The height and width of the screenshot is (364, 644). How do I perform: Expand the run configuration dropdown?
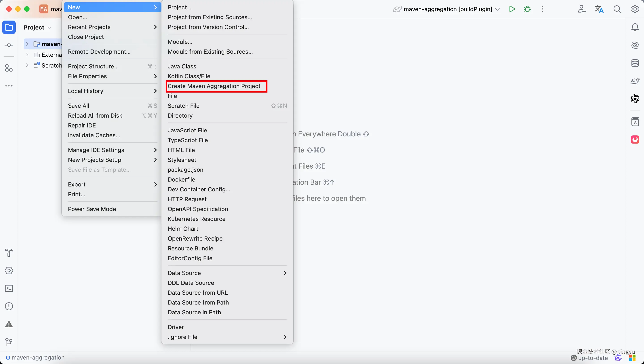497,9
